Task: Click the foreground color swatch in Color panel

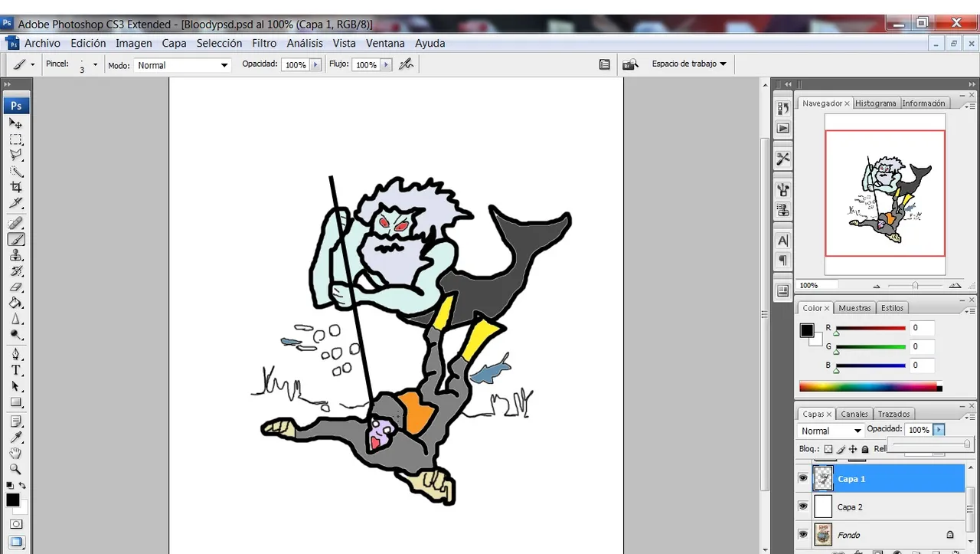Action: click(806, 330)
